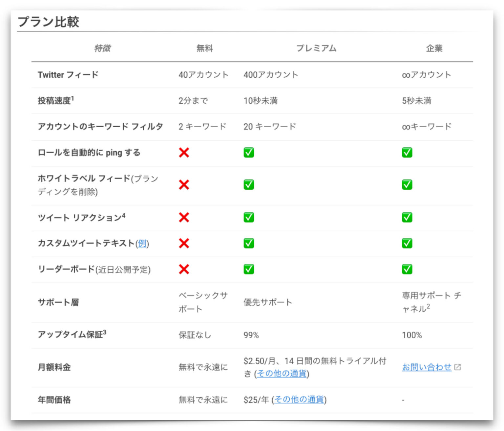Click the 無料 column header
The height and width of the screenshot is (431, 504).
pos(205,48)
